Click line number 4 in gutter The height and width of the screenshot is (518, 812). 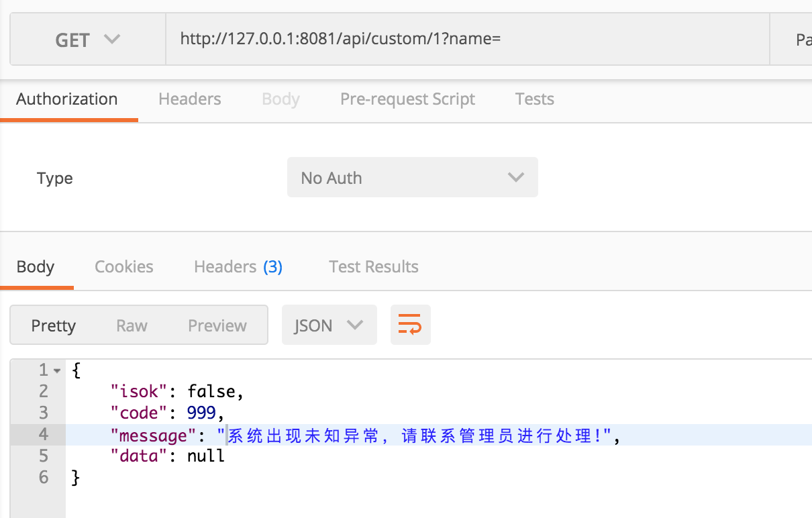pyautogui.click(x=43, y=435)
